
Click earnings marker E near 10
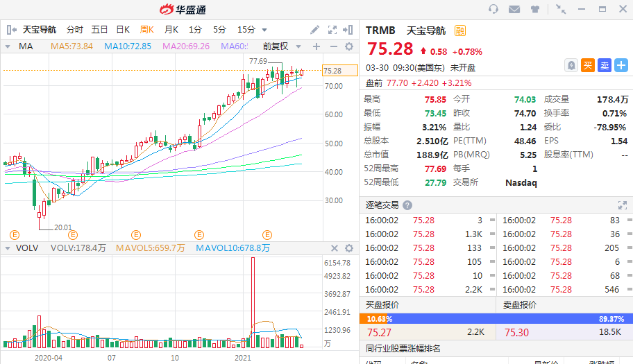[x=199, y=234]
